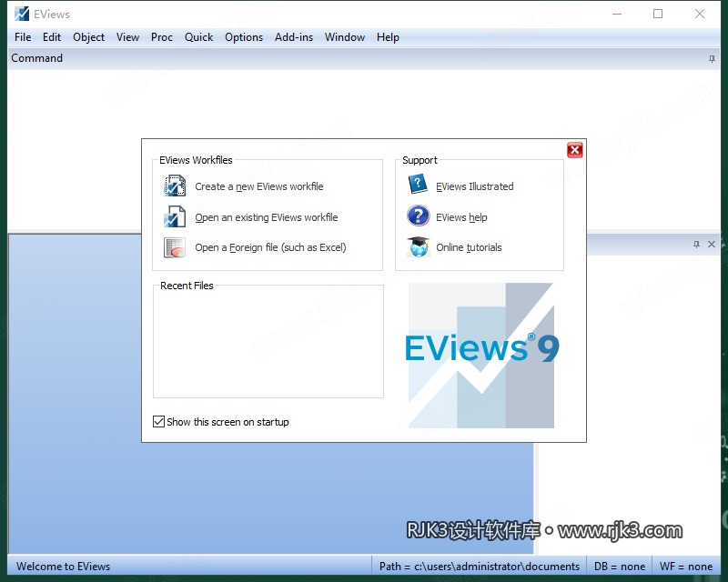728x582 pixels.
Task: Close the EViews main window
Action: (700, 14)
